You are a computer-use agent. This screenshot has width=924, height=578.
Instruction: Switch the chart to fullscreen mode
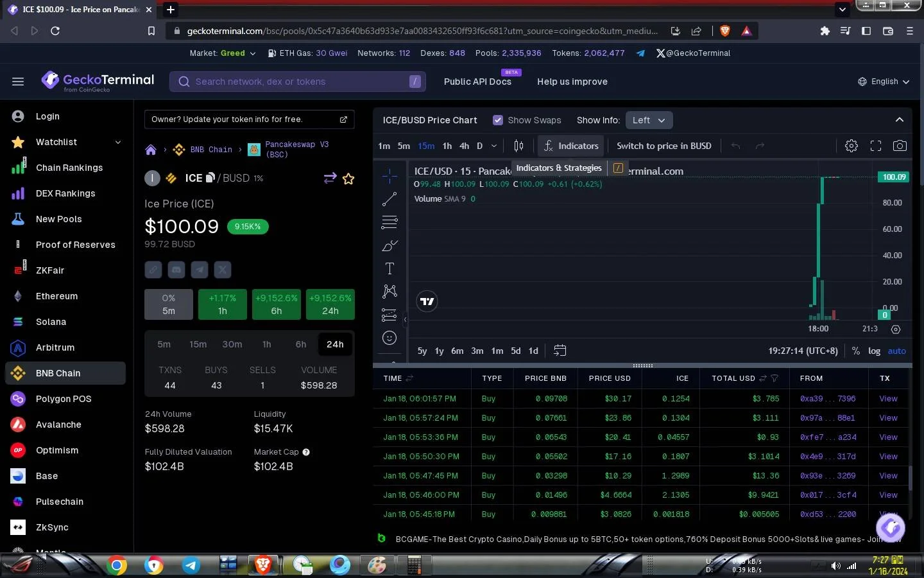(x=876, y=146)
